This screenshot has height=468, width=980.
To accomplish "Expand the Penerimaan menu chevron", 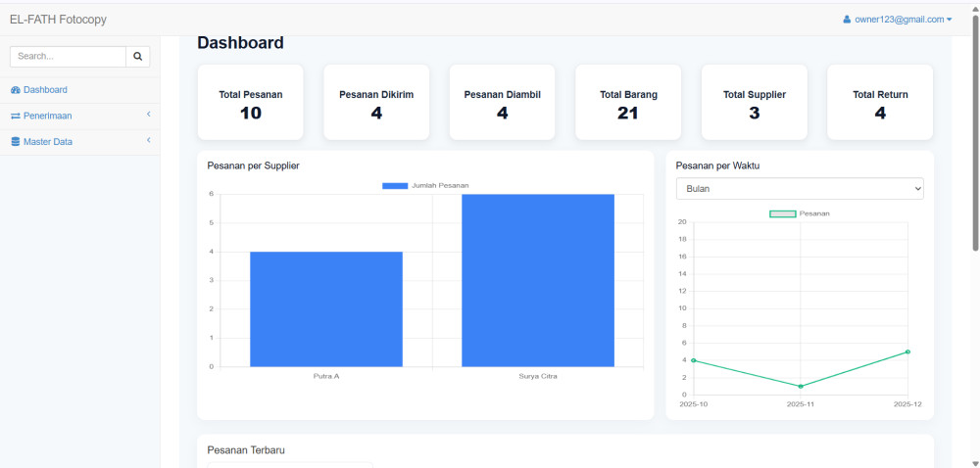I will click(148, 115).
